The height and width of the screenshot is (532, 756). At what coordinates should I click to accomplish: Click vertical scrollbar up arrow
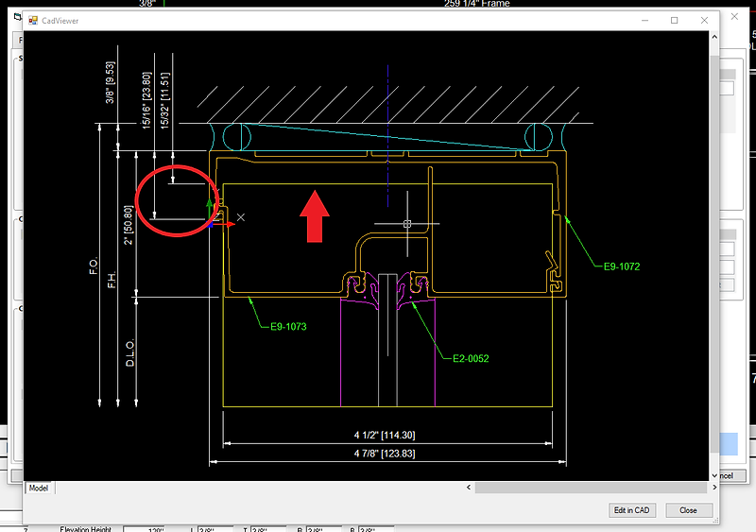(x=714, y=37)
